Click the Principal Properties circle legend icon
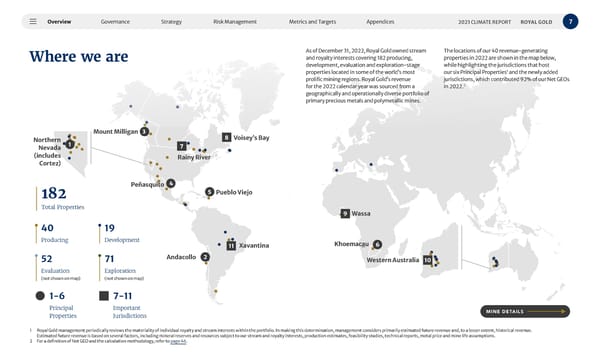The image size is (600, 364). pos(40,295)
